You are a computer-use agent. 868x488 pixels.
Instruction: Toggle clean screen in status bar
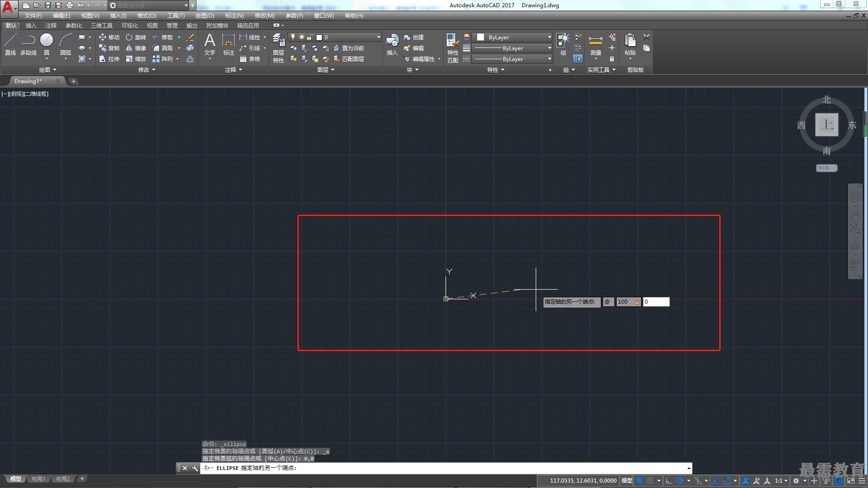tap(851, 481)
